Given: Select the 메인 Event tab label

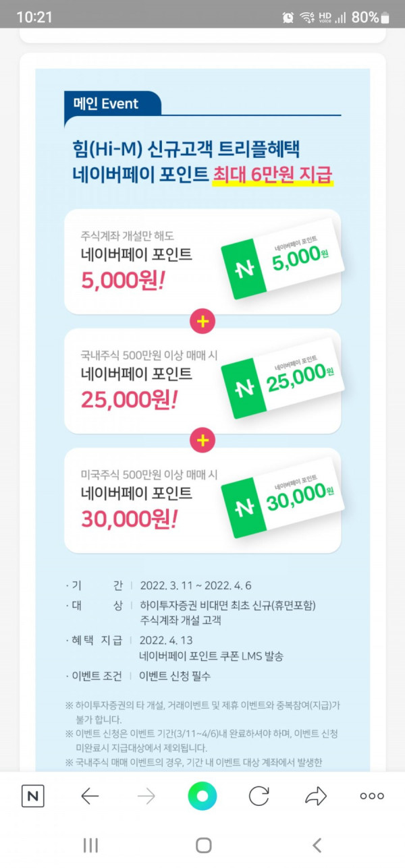Looking at the screenshot, I should (106, 104).
